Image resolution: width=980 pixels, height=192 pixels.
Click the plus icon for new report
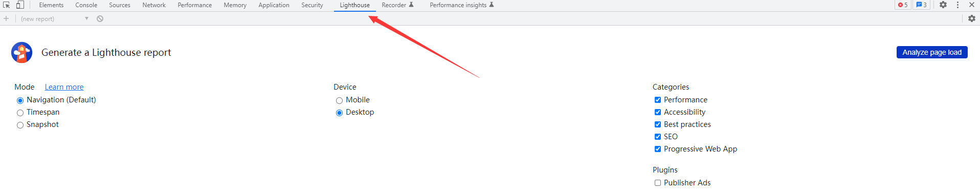pos(6,18)
